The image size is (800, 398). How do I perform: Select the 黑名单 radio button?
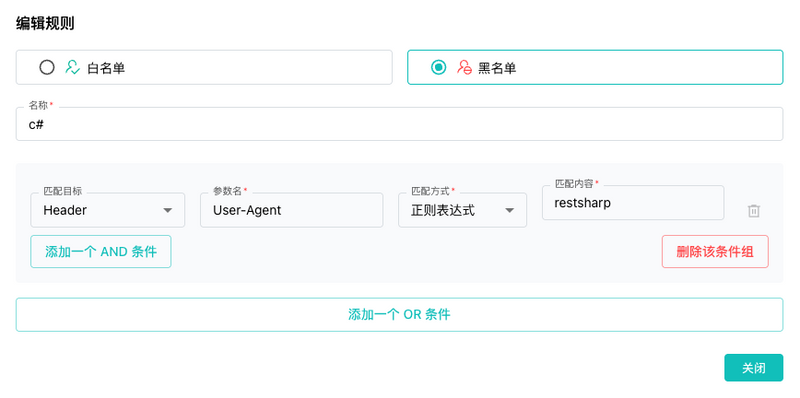coord(438,67)
